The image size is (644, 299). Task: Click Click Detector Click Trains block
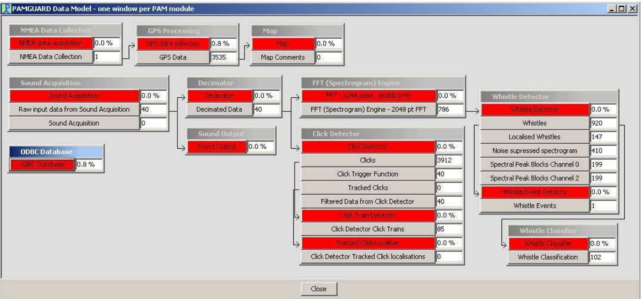pos(368,229)
